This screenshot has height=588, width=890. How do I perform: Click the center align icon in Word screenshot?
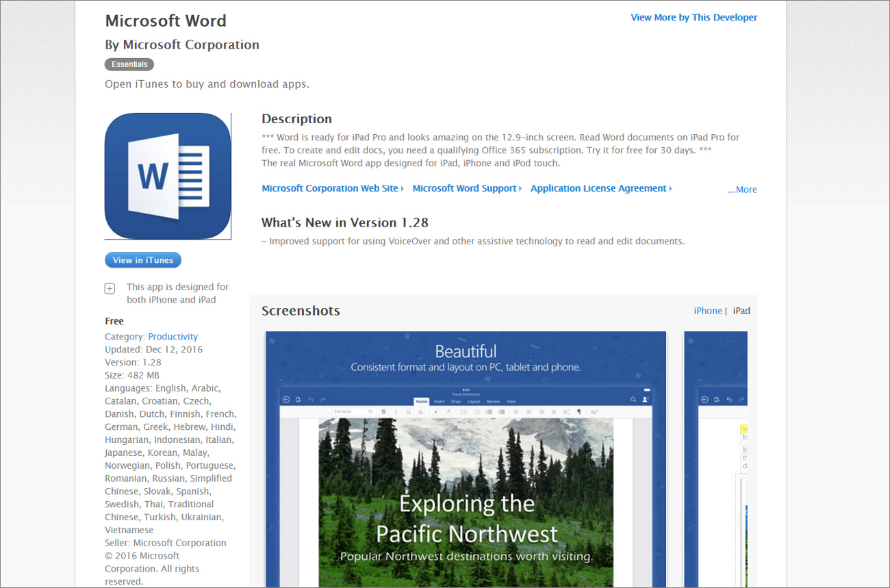click(x=529, y=411)
